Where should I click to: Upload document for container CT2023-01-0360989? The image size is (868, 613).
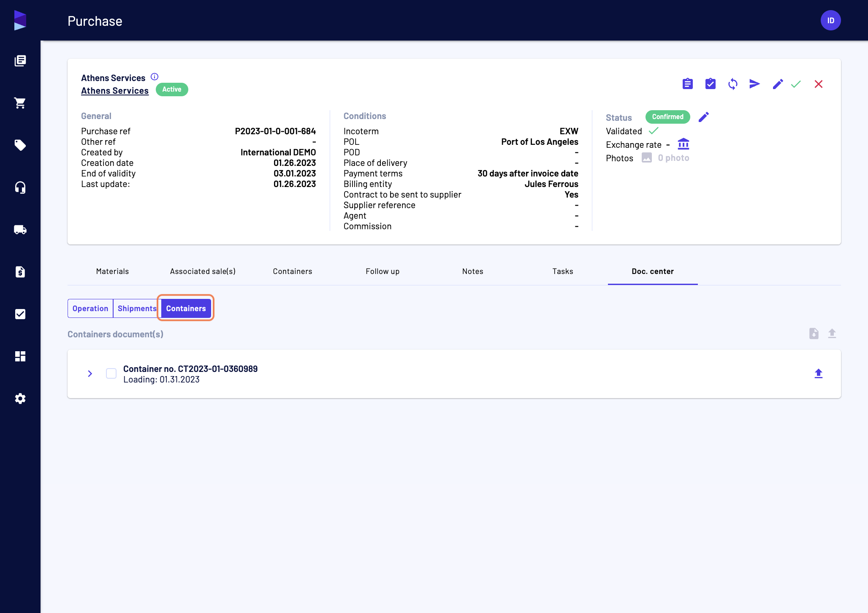(819, 374)
